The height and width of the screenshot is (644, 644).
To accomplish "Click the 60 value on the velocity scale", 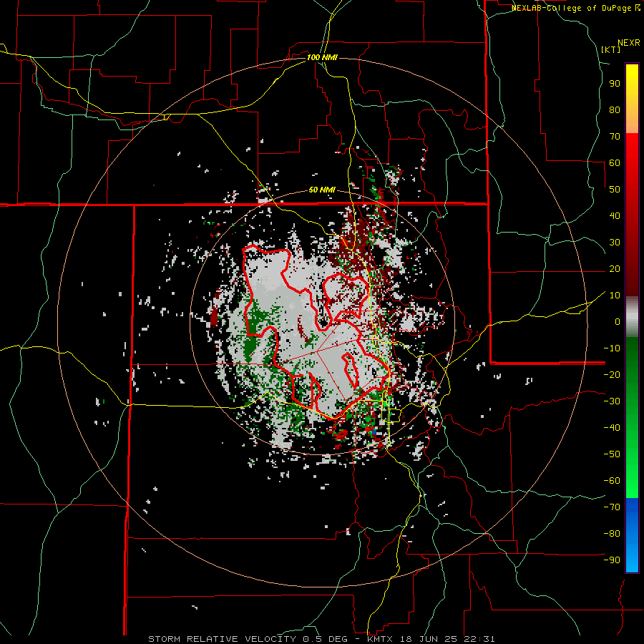I will (x=615, y=162).
